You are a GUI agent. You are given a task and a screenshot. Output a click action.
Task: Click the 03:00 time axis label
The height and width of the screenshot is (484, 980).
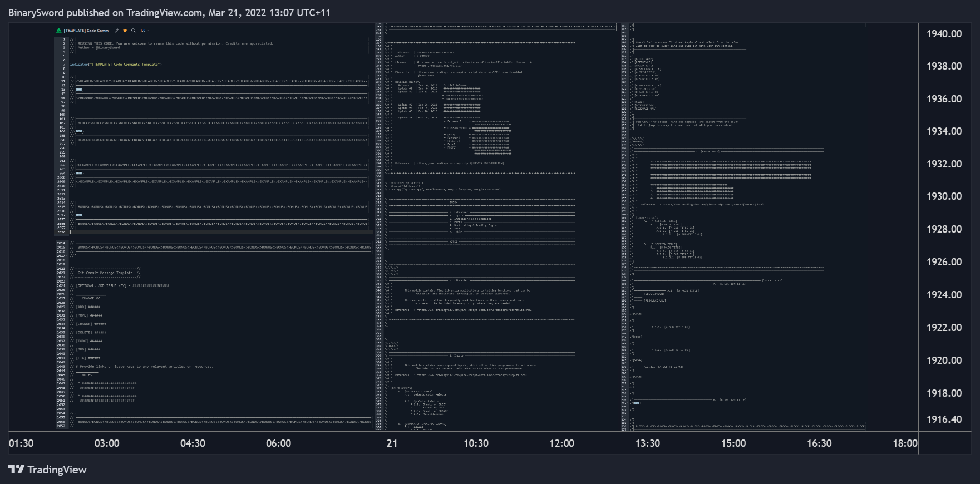pyautogui.click(x=107, y=443)
